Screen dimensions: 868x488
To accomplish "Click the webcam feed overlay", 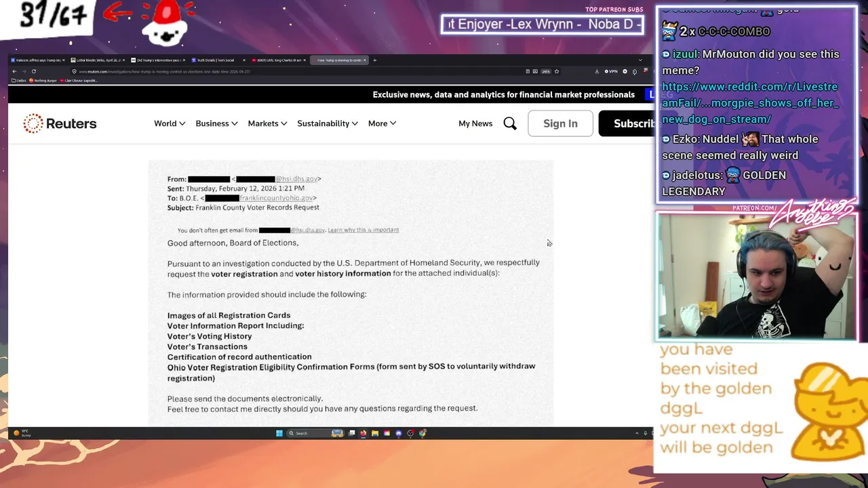I will click(756, 276).
